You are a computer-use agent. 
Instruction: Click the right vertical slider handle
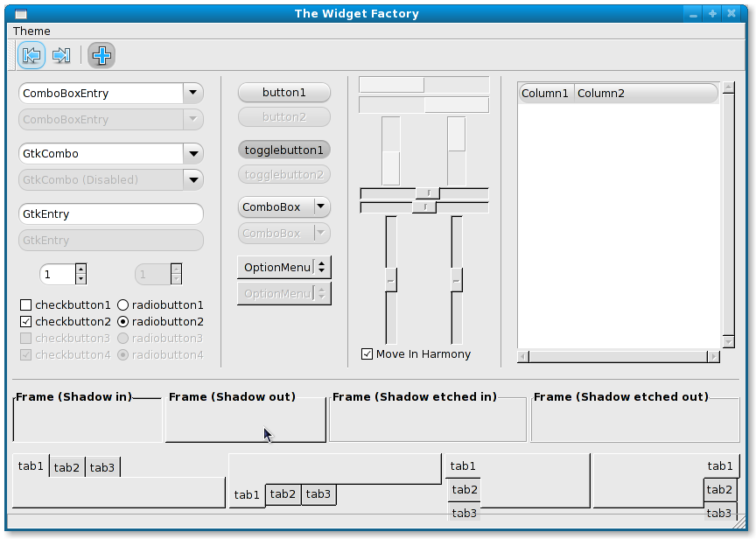tap(457, 280)
